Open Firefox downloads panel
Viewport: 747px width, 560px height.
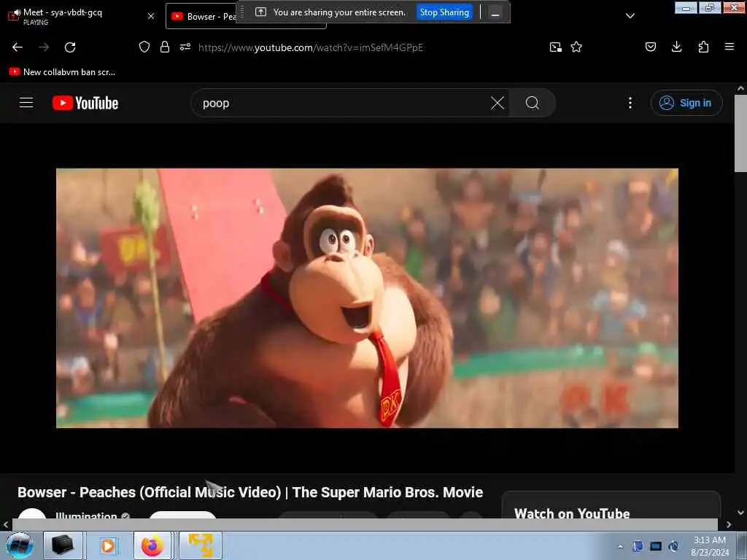676,47
